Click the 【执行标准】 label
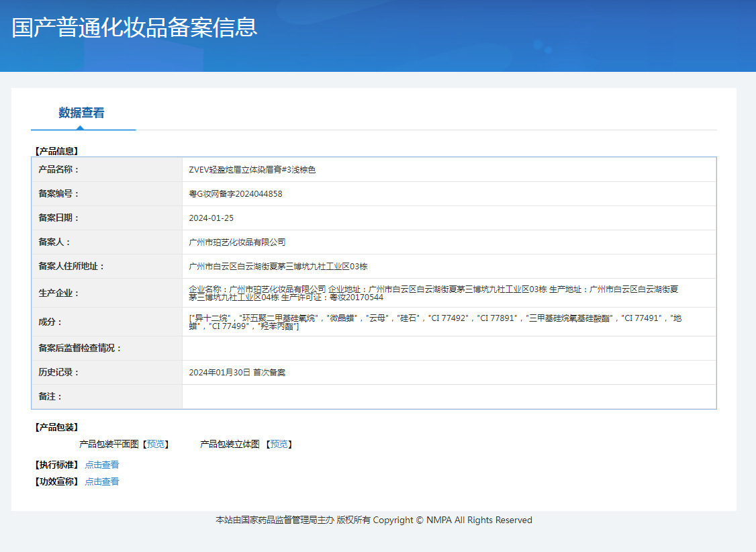This screenshot has width=756, height=552. pyautogui.click(x=56, y=465)
